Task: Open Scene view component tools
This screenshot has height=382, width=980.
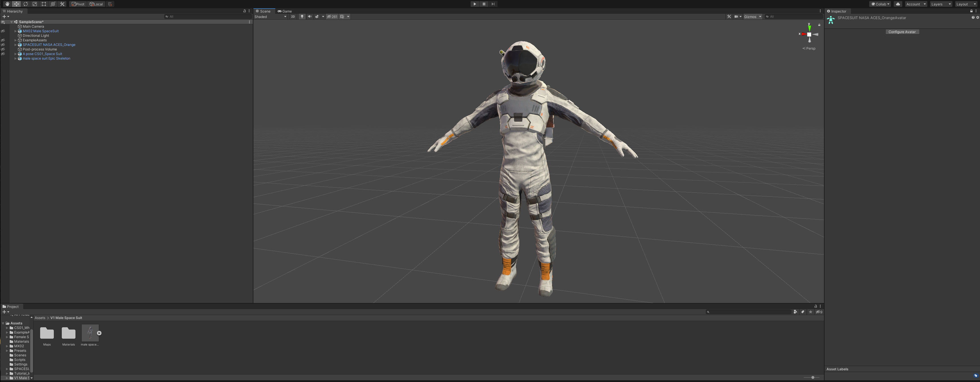Action: pos(729,16)
